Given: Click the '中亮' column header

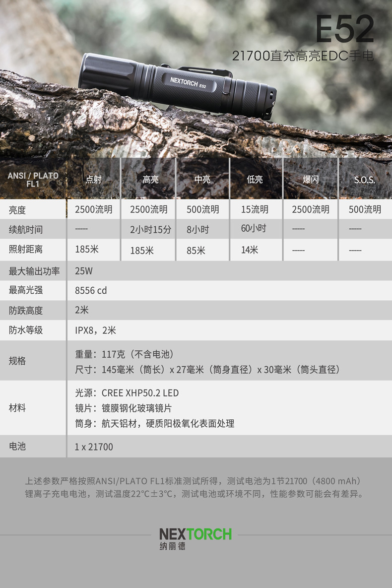Looking at the screenshot, I should tap(202, 180).
